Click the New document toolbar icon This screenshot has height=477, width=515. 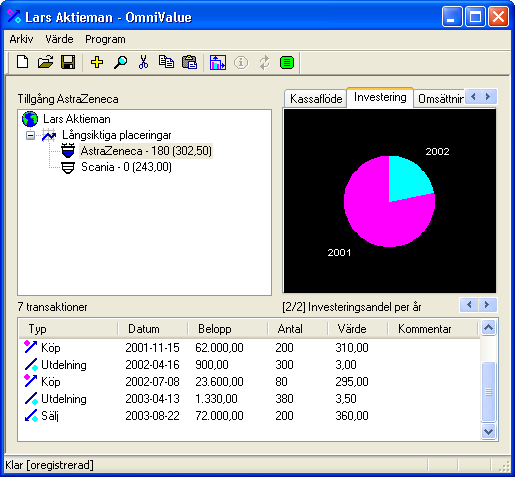click(x=22, y=62)
